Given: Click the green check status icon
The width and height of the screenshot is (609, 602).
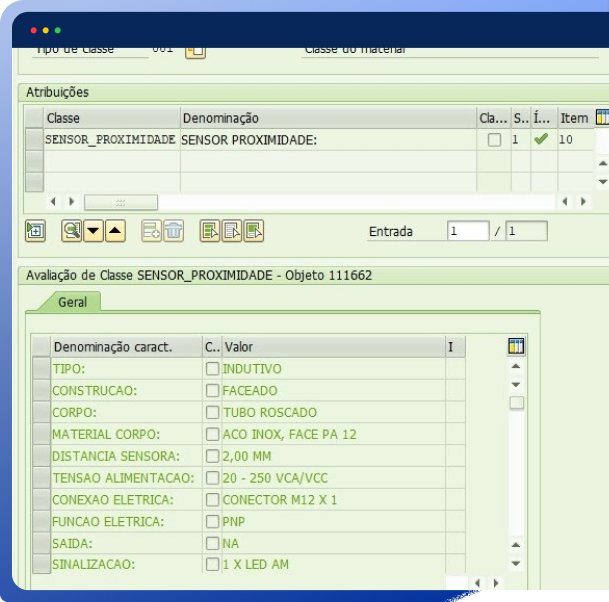Looking at the screenshot, I should (541, 140).
